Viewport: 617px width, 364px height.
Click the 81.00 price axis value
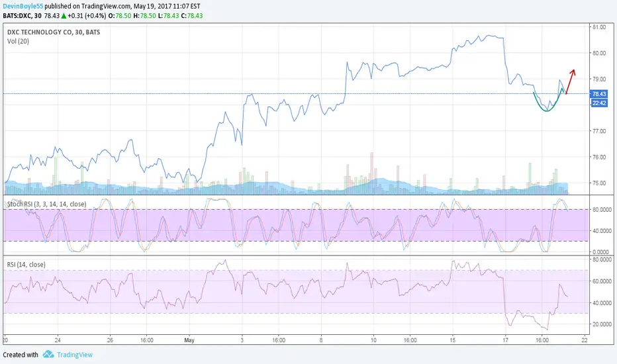tap(599, 27)
